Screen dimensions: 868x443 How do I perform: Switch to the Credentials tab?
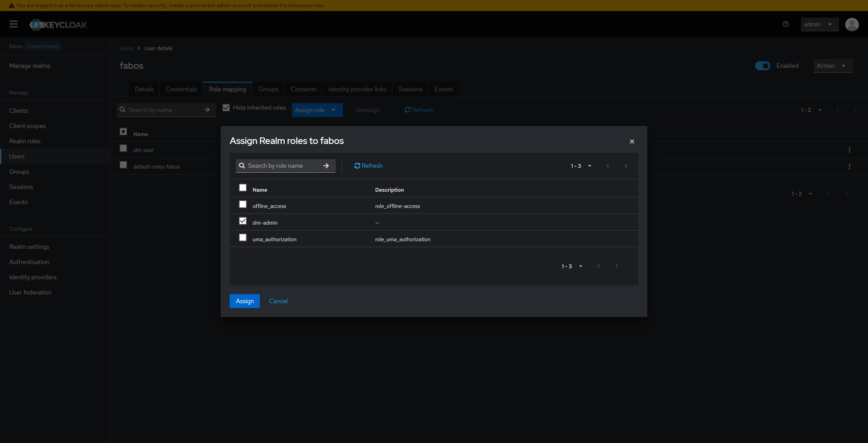click(181, 89)
